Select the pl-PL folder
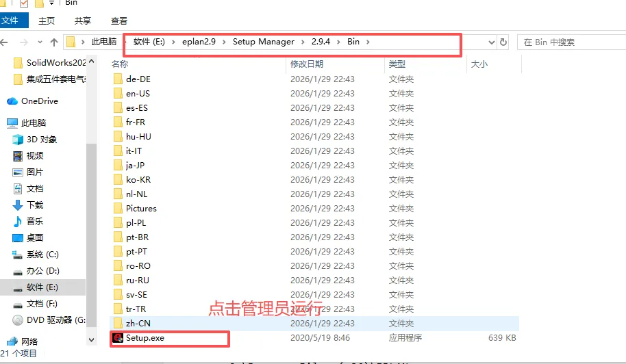 point(136,222)
